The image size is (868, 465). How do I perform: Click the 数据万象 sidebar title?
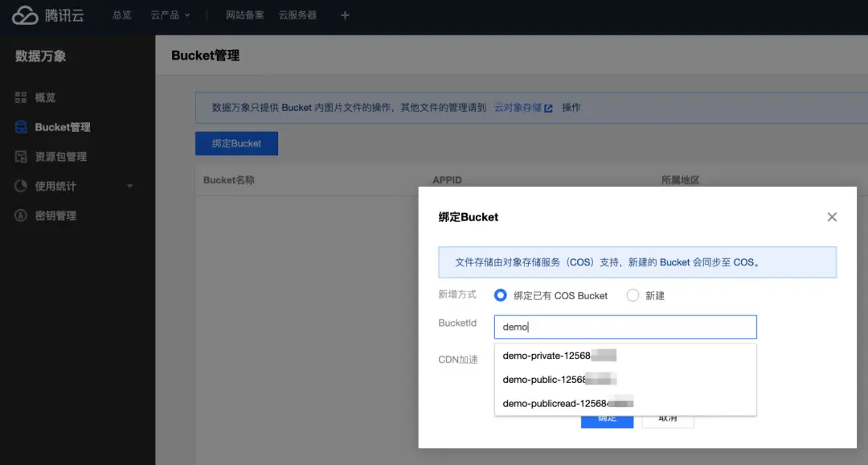tap(40, 56)
